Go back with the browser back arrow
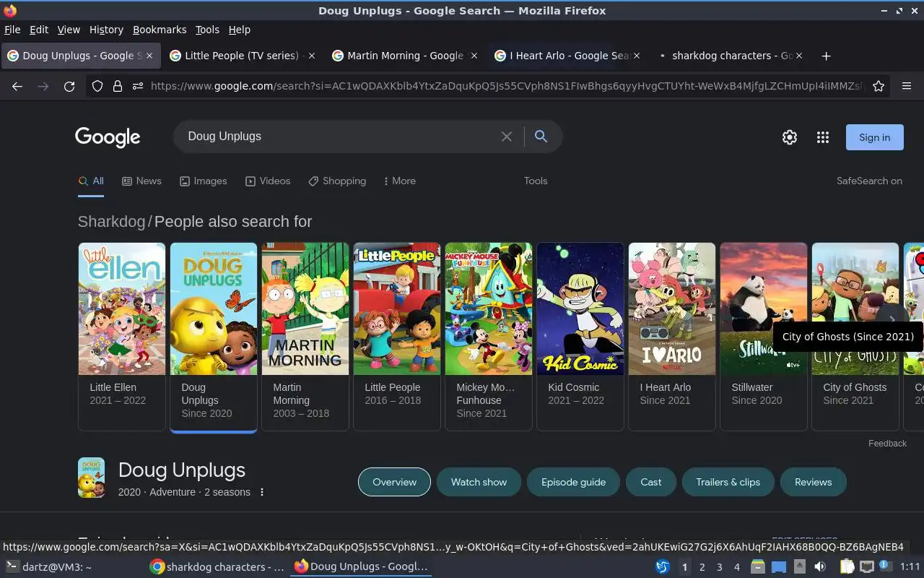This screenshot has height=578, width=924. (17, 86)
